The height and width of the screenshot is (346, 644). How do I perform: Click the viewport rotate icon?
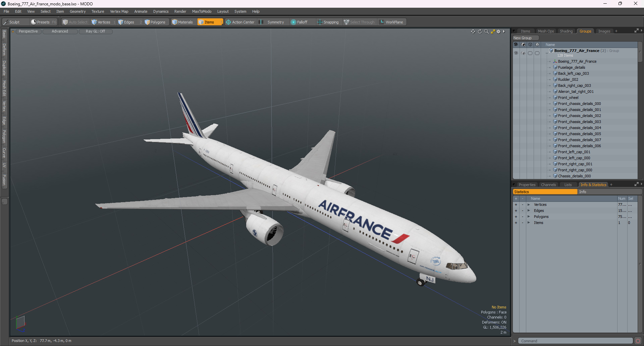click(x=480, y=32)
